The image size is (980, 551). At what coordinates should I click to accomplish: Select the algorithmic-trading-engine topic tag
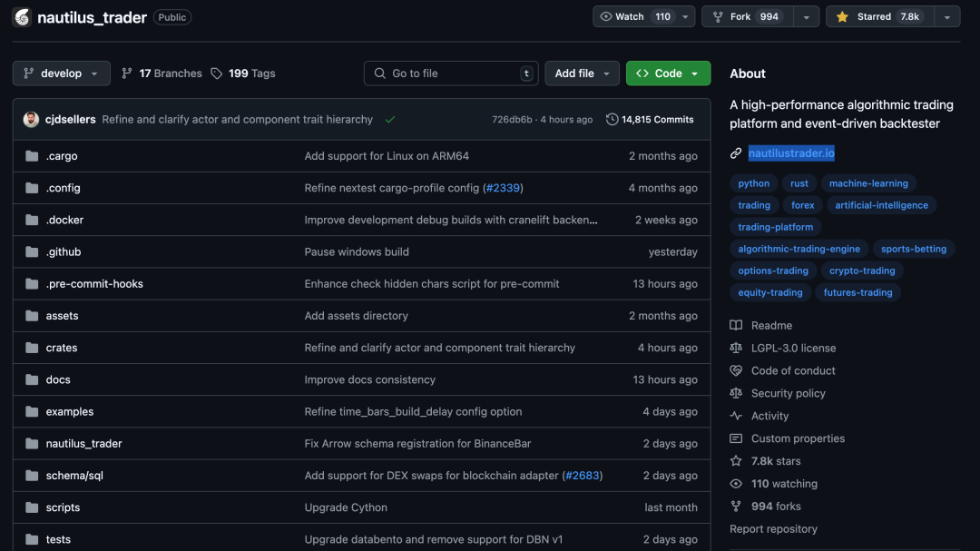(x=799, y=249)
